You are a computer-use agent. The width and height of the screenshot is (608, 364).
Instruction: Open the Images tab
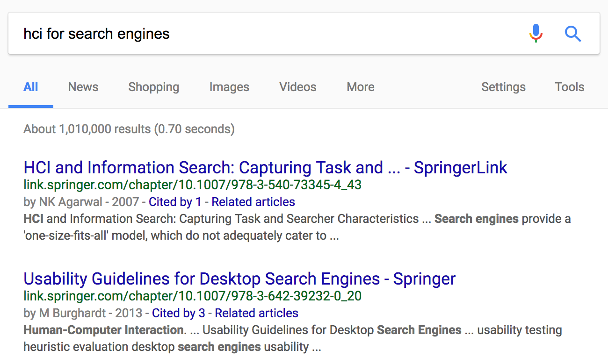tap(229, 87)
